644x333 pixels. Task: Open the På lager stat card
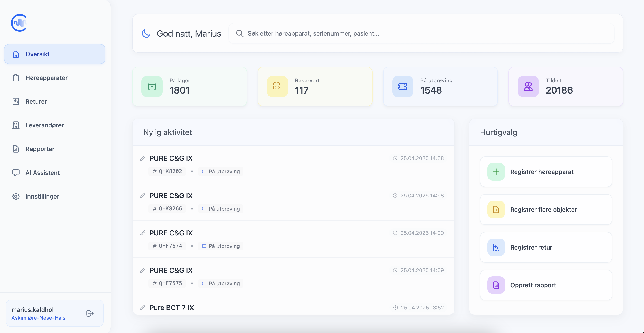click(190, 87)
